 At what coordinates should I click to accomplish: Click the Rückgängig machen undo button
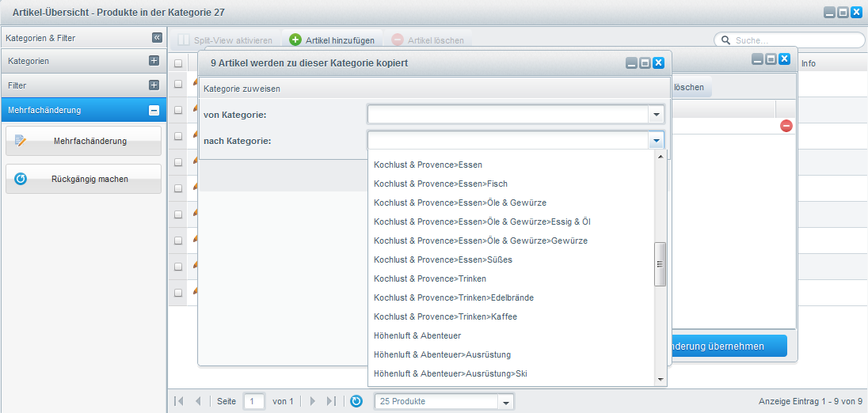83,179
